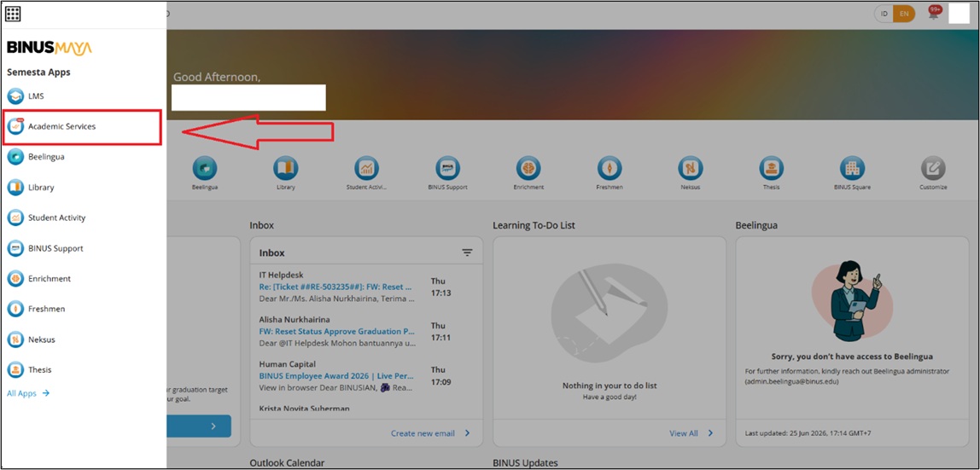Screen dimensions: 980x470
Task: Select the Neksus label in sidebar
Action: 42,339
